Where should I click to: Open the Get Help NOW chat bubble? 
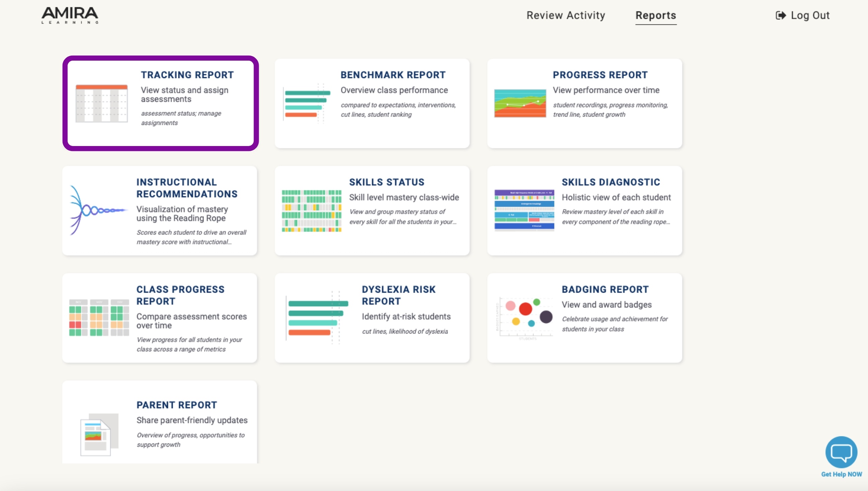click(841, 452)
